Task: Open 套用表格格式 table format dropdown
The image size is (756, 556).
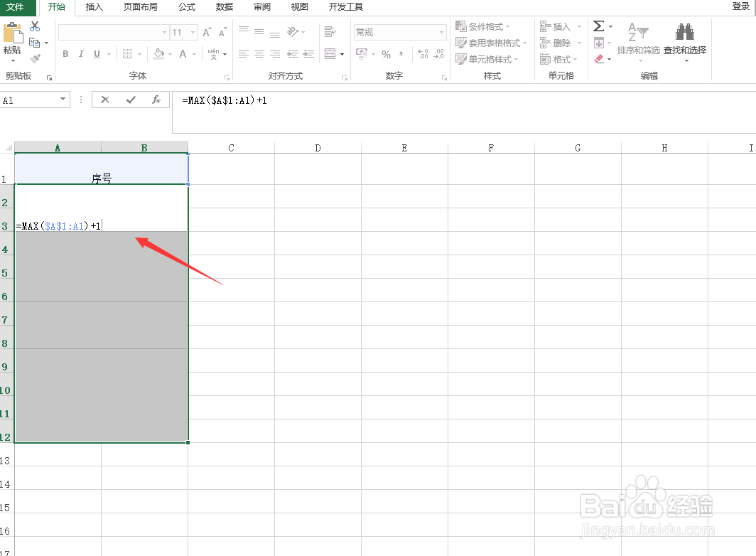Action: point(491,43)
